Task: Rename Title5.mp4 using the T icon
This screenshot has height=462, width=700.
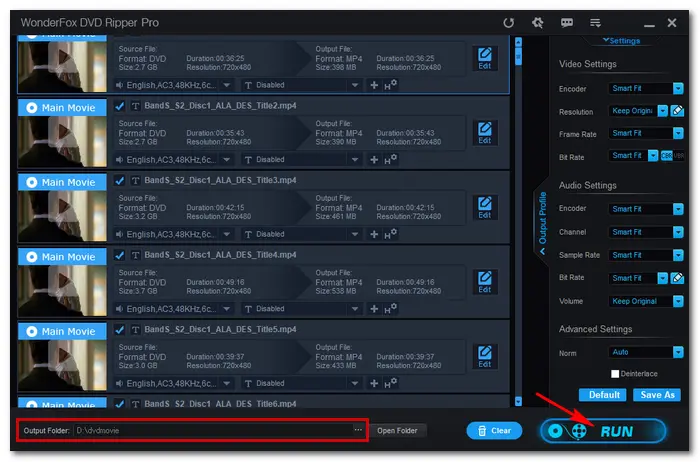Action: pos(136,330)
